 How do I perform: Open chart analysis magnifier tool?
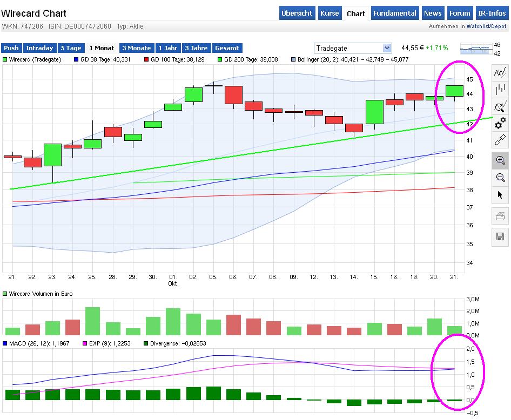click(x=500, y=106)
